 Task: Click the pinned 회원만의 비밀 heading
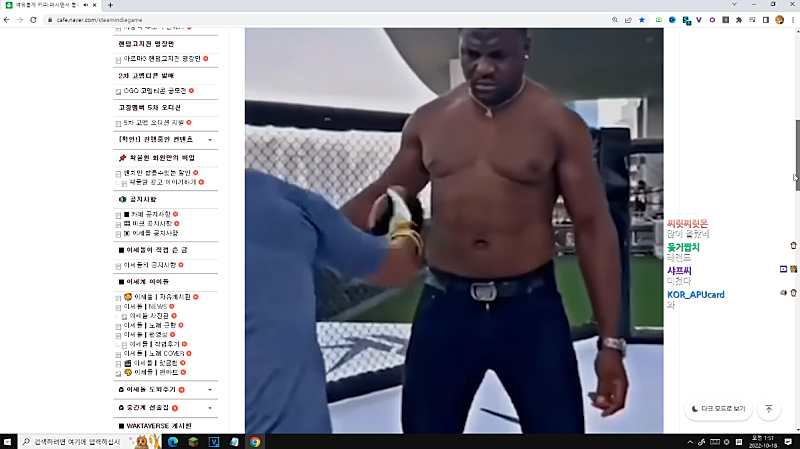[x=162, y=158]
